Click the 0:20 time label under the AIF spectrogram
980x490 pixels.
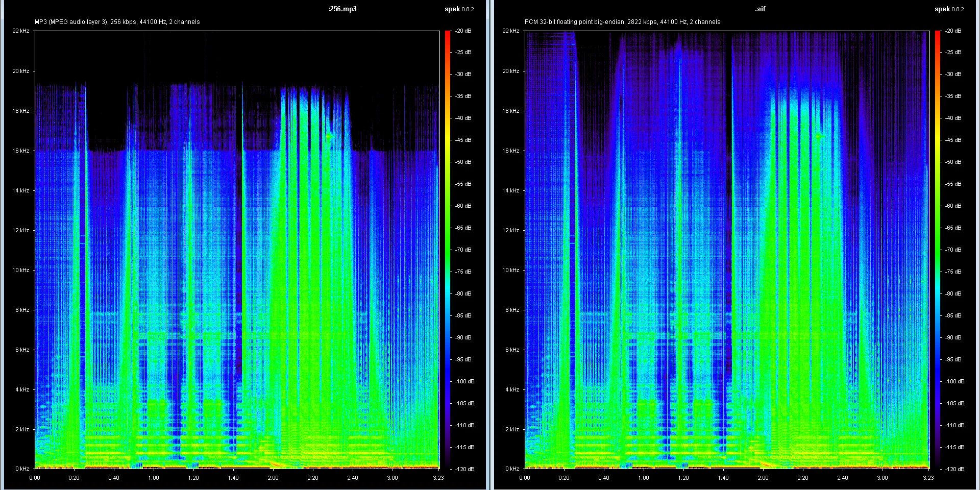pyautogui.click(x=564, y=478)
